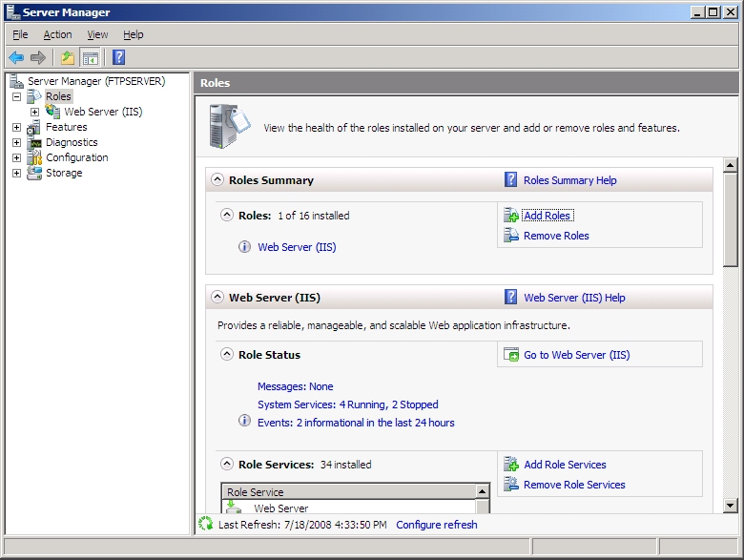Click the Server Manager title bar icon

tap(12, 11)
